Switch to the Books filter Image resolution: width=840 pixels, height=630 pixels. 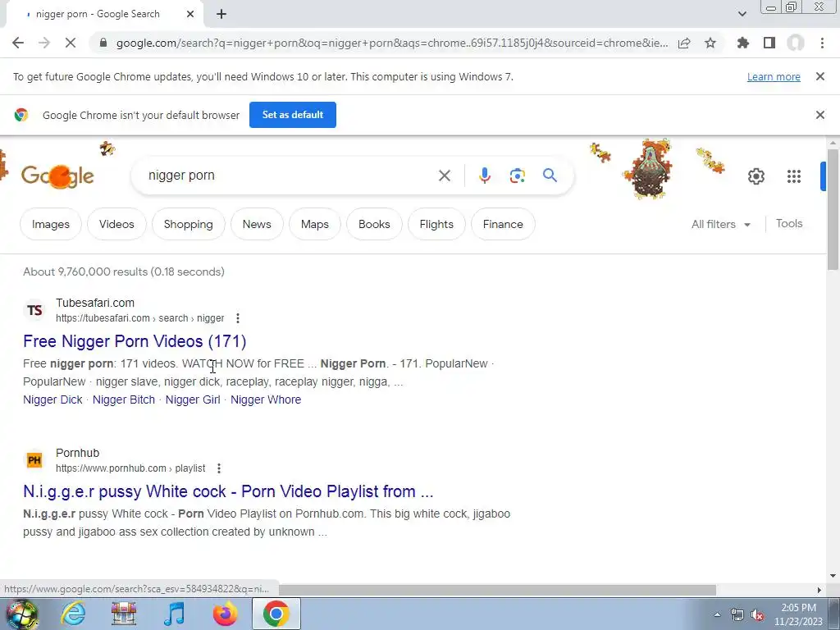click(374, 224)
